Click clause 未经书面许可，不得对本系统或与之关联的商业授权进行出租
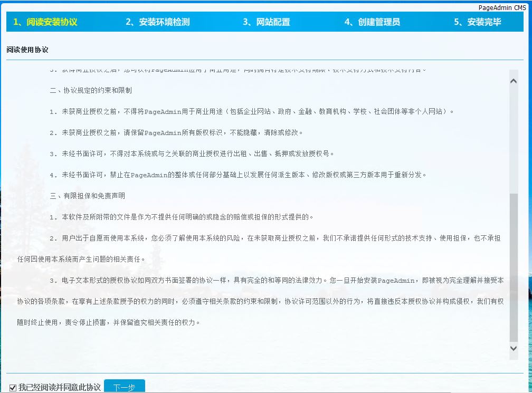 (154, 154)
